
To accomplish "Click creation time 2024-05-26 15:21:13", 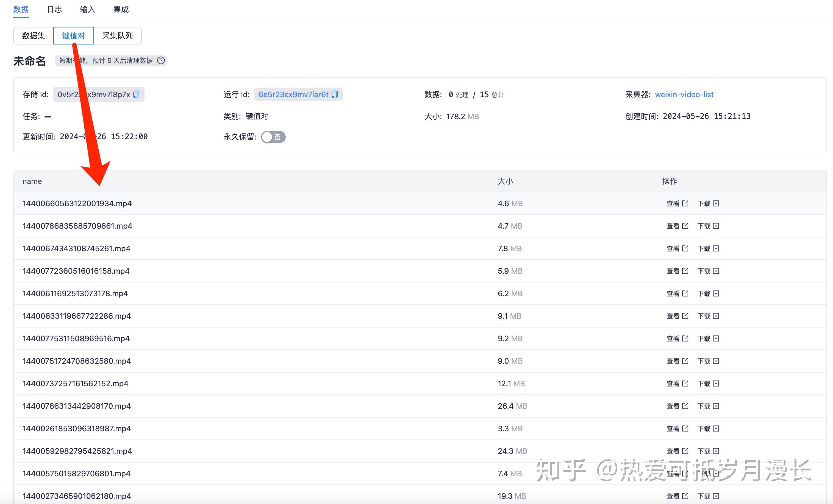I will pos(706,116).
